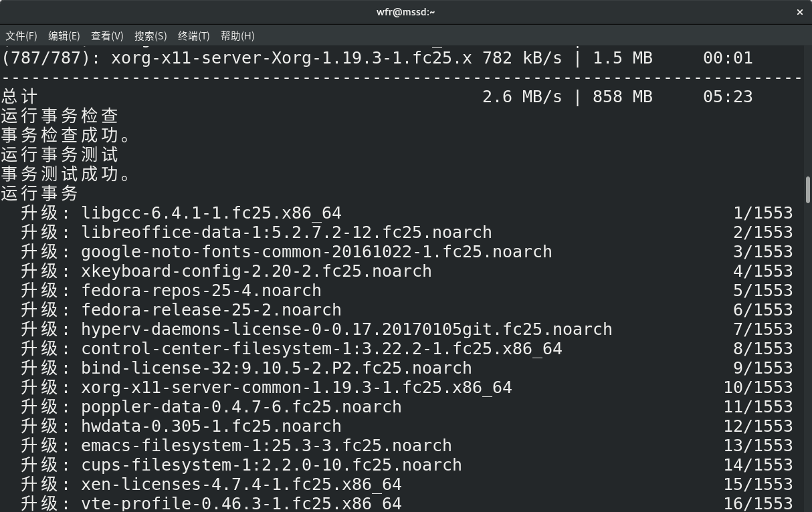Click the poppler-data-0.4.7-6 package line
This screenshot has height=512, width=812.
[241, 407]
